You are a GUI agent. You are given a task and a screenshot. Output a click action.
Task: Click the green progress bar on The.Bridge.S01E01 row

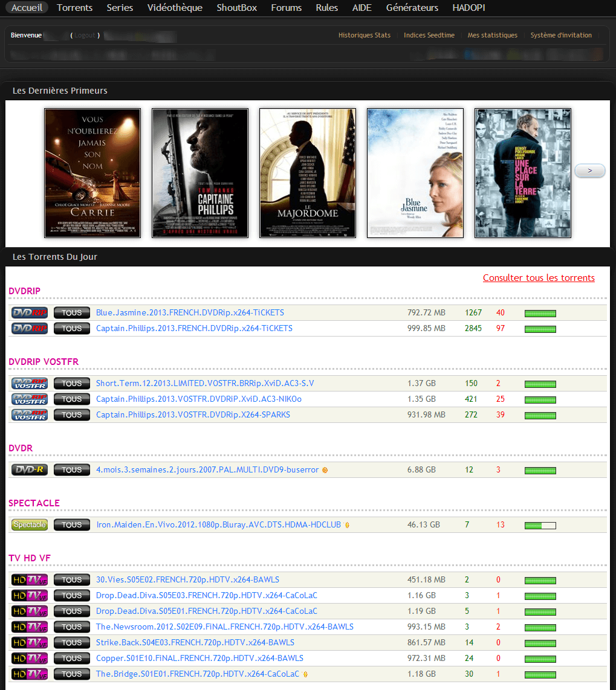pos(540,675)
